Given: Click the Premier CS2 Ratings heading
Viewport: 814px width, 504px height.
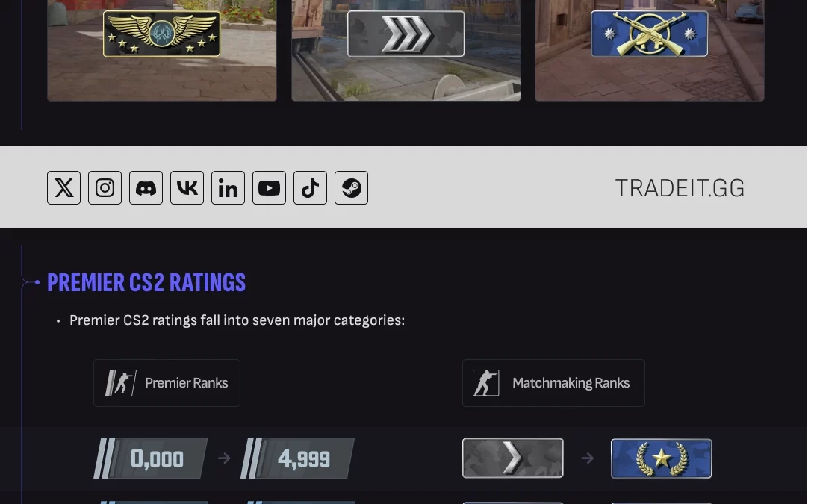Looking at the screenshot, I should [x=146, y=283].
